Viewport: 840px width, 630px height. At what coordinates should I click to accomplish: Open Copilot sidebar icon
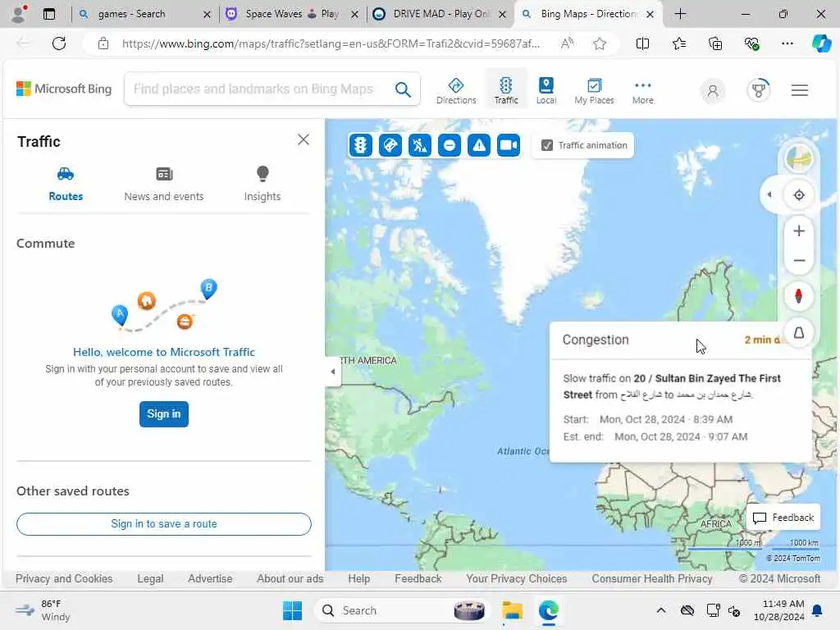tap(821, 43)
